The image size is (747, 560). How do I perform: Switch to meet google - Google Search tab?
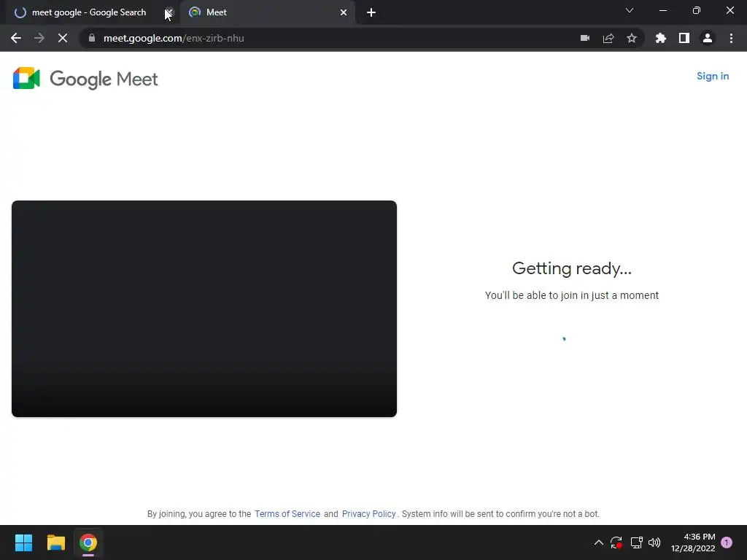[x=89, y=12]
